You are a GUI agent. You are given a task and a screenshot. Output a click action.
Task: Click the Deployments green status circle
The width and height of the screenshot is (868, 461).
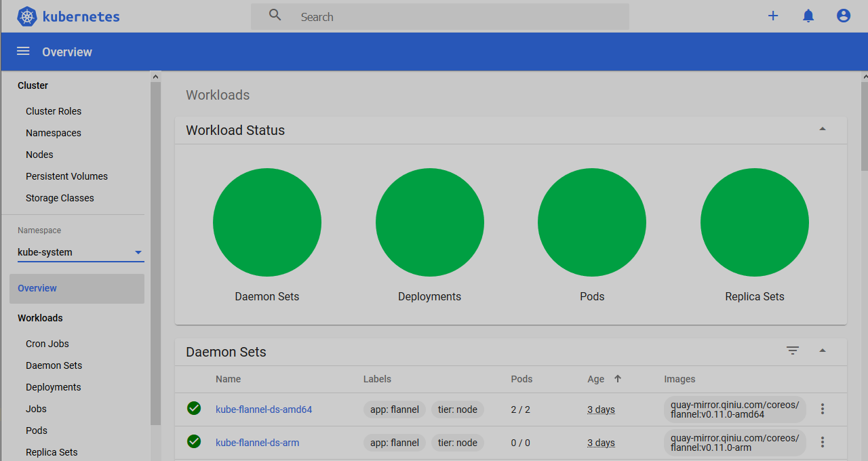(430, 222)
